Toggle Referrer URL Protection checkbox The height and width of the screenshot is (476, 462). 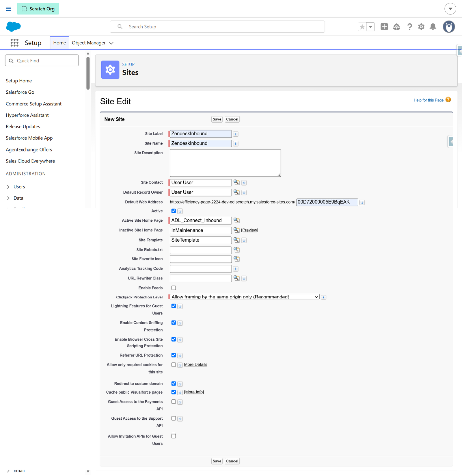pos(174,355)
